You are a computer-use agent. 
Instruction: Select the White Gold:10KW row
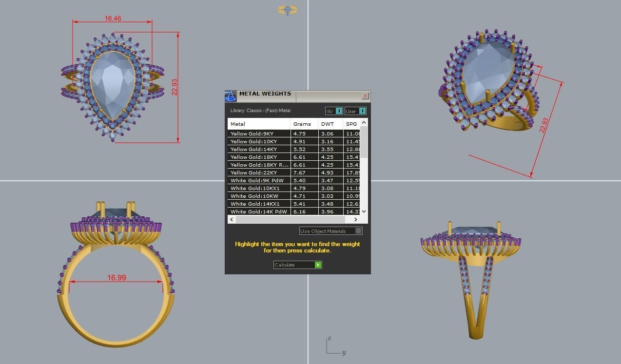tap(294, 196)
